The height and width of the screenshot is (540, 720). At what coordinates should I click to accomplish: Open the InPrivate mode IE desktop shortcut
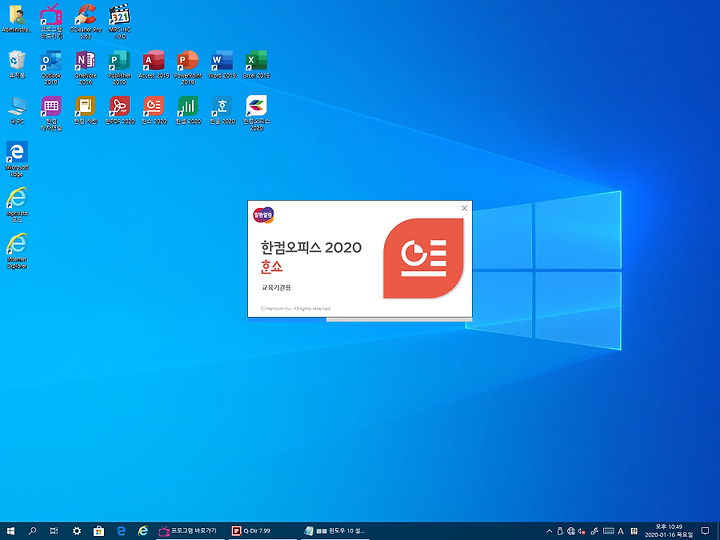(17, 205)
